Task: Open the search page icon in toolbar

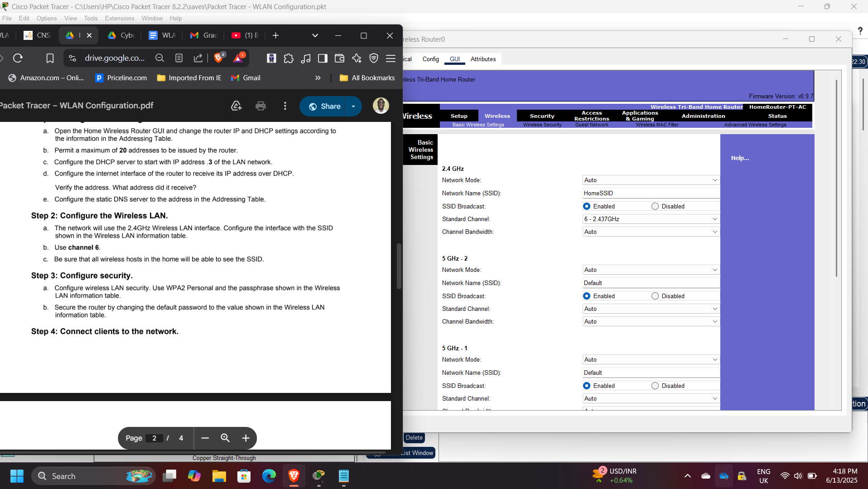Action: (159, 58)
